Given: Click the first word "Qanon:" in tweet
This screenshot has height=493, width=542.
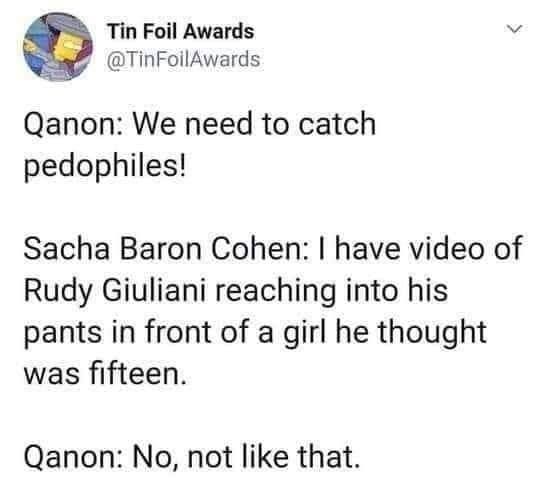Looking at the screenshot, I should 73,124.
